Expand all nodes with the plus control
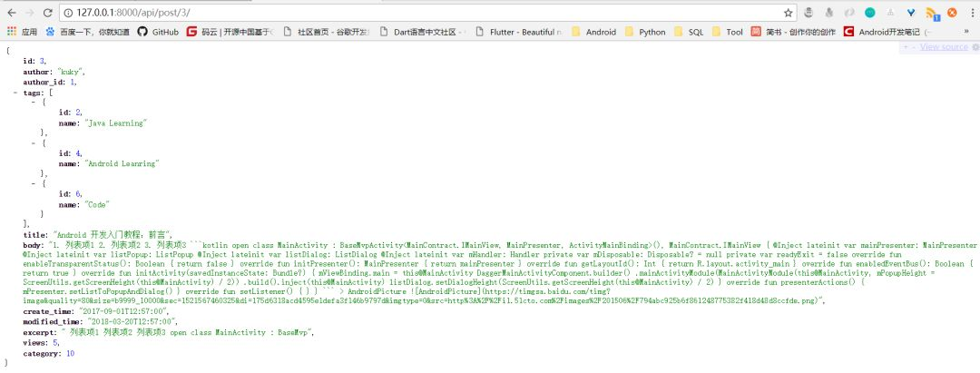This screenshot has height=373, width=980. click(x=905, y=47)
